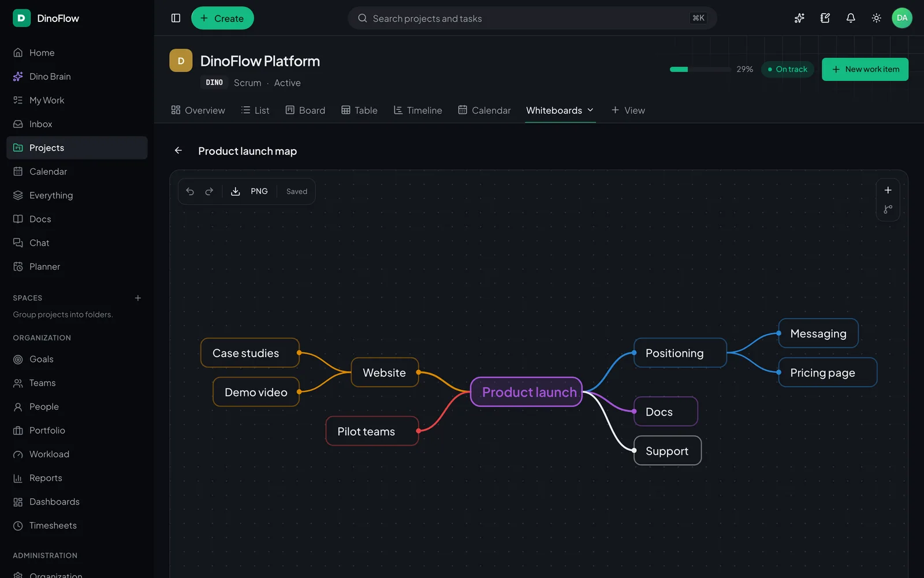
Task: Select the Support node
Action: (668, 451)
